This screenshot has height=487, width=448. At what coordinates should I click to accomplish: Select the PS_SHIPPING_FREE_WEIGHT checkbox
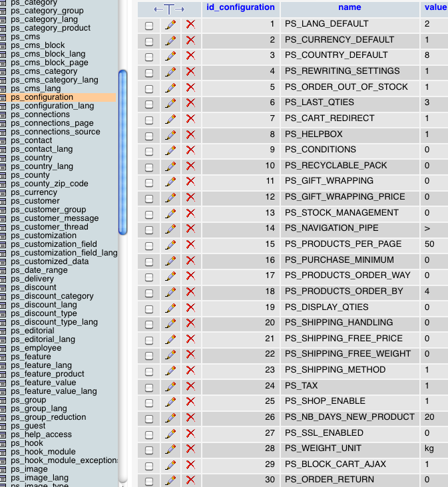coord(149,356)
